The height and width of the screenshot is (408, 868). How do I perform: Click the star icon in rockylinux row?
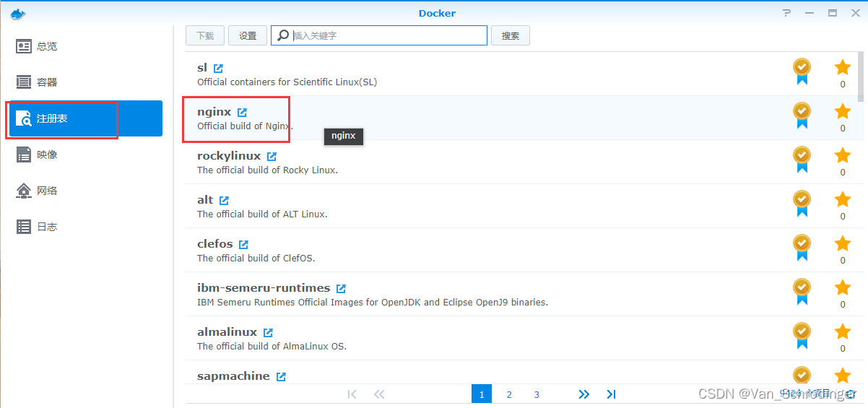pyautogui.click(x=843, y=156)
